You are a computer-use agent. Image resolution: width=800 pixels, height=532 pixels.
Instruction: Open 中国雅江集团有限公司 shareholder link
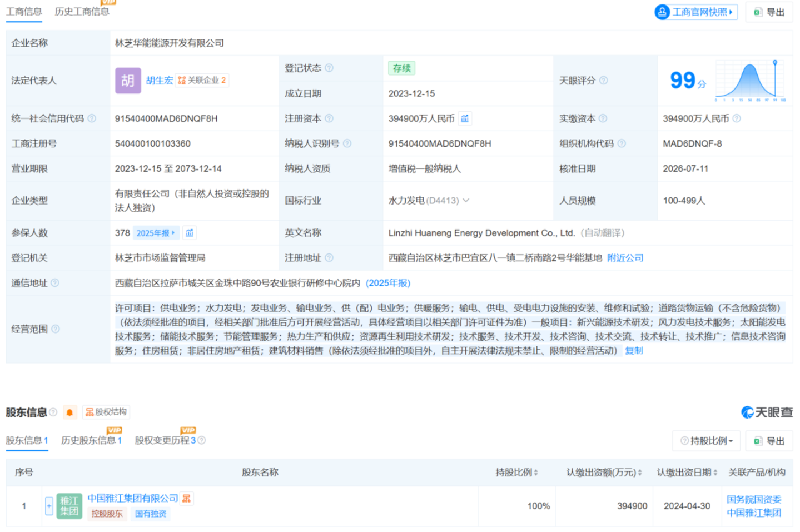pos(133,498)
